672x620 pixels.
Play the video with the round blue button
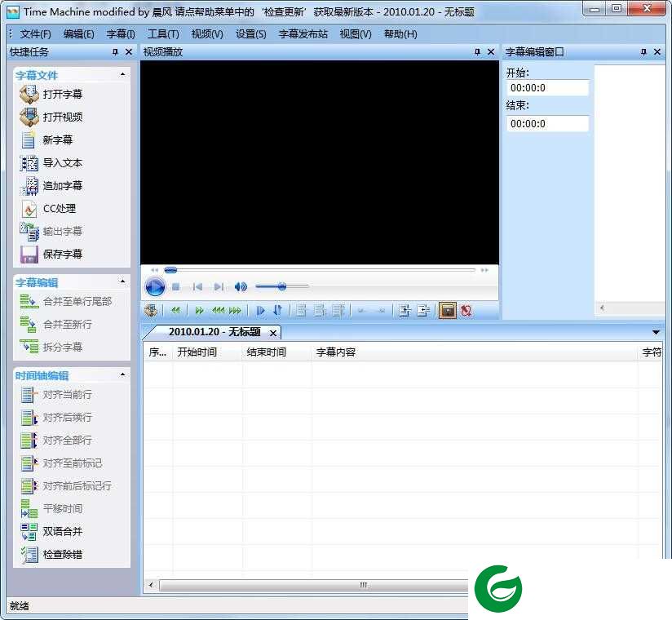click(x=155, y=286)
